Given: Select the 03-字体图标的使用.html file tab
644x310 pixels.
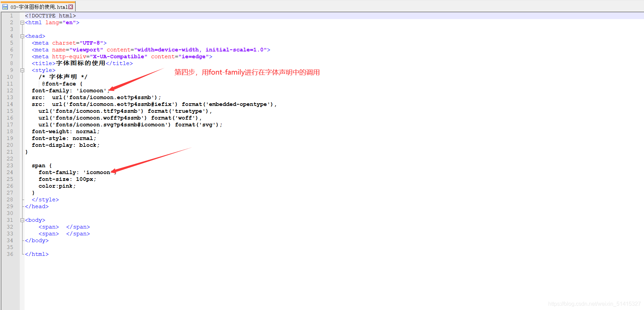Looking at the screenshot, I should [x=38, y=7].
